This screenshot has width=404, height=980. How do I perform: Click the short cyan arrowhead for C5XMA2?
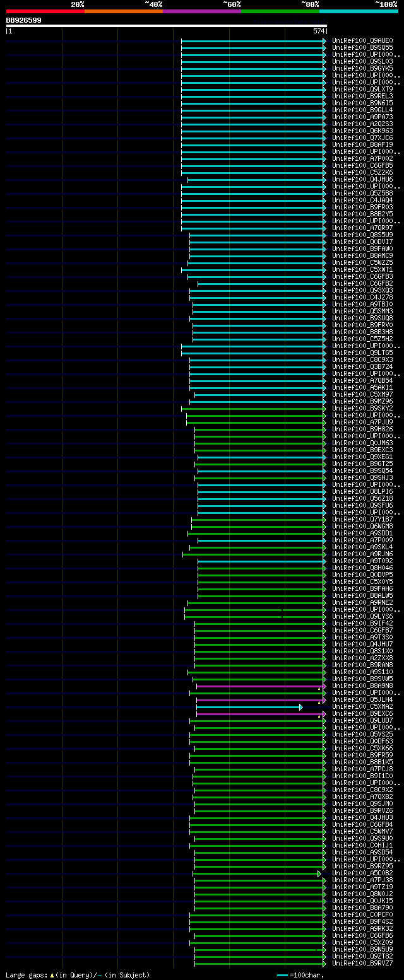pos(301,707)
